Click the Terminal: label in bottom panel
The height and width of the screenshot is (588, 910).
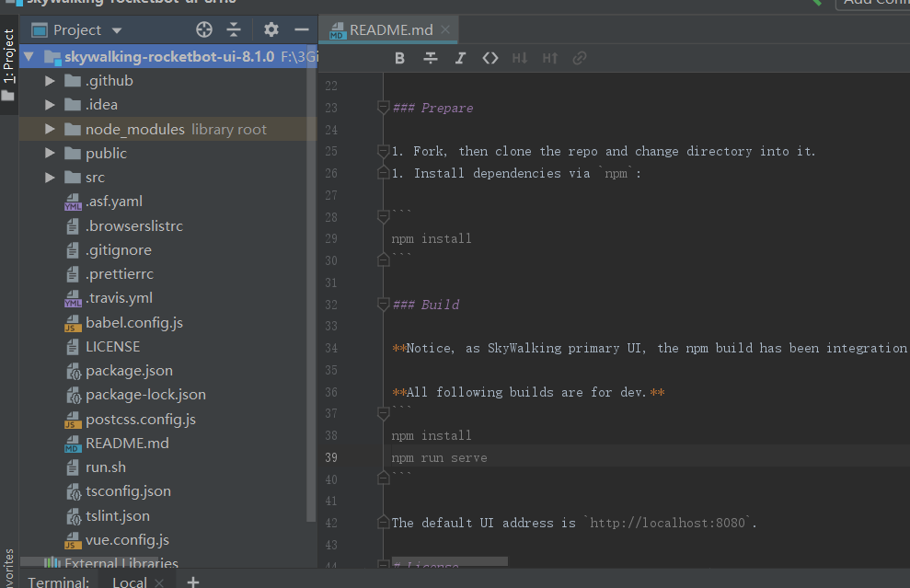click(59, 582)
